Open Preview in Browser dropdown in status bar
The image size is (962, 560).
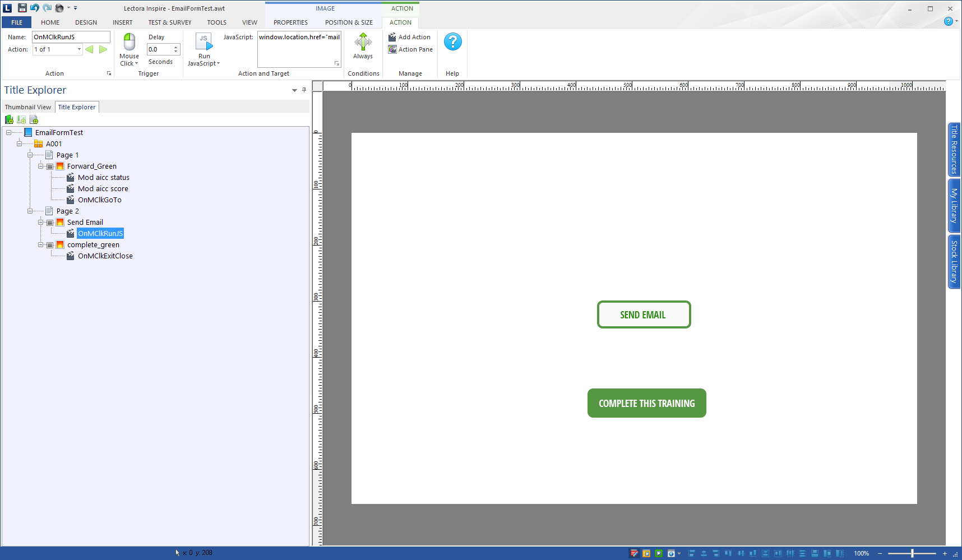[x=679, y=553]
